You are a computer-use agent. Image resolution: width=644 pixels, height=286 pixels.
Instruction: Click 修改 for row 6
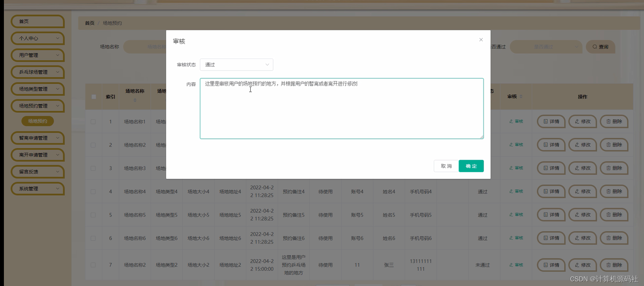[583, 238]
